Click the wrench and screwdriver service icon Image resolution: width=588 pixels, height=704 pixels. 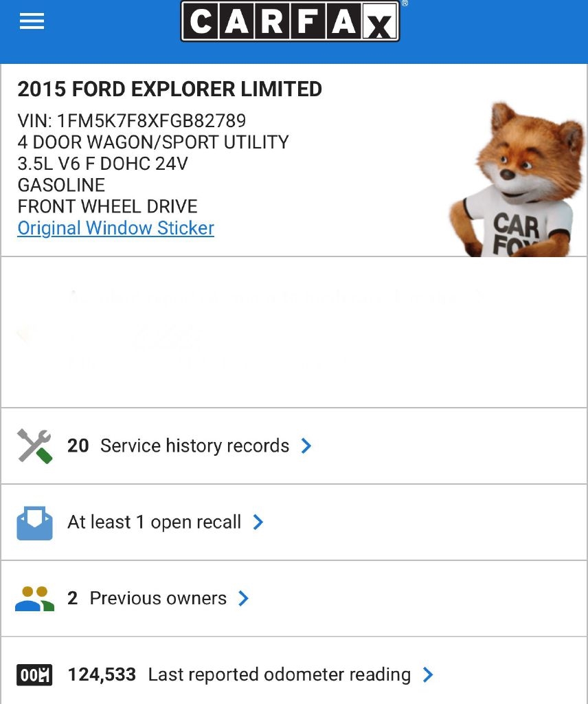[x=34, y=446]
